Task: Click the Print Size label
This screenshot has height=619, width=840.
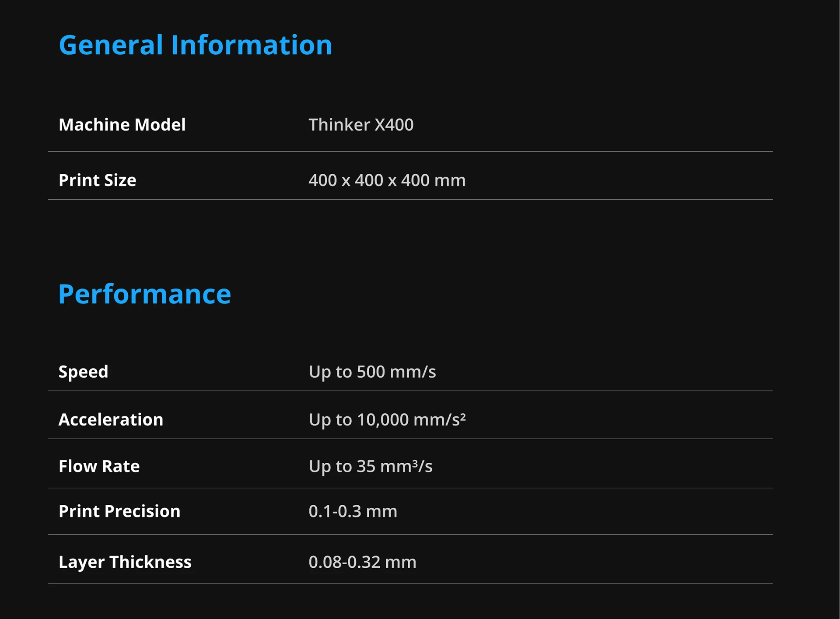Action: pos(97,180)
